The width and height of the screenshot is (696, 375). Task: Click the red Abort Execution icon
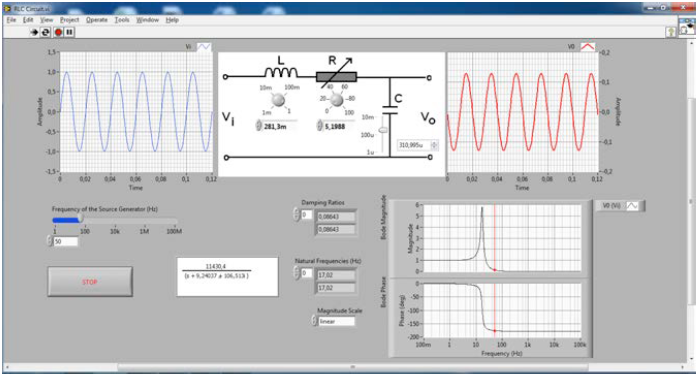point(58,32)
